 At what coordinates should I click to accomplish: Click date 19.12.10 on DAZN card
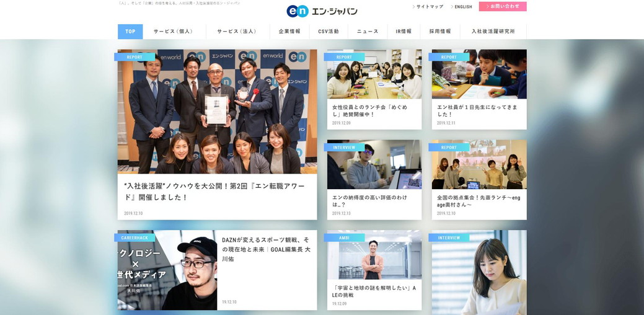click(229, 302)
